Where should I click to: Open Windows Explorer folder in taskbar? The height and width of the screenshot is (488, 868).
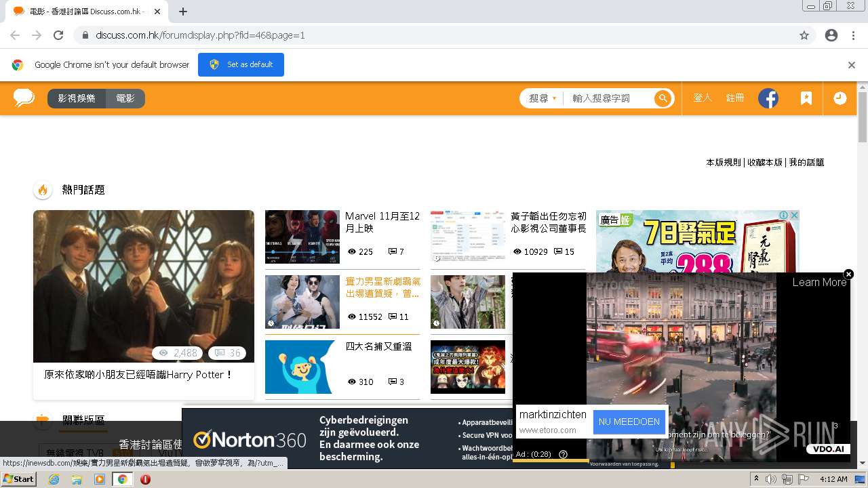pos(77,479)
